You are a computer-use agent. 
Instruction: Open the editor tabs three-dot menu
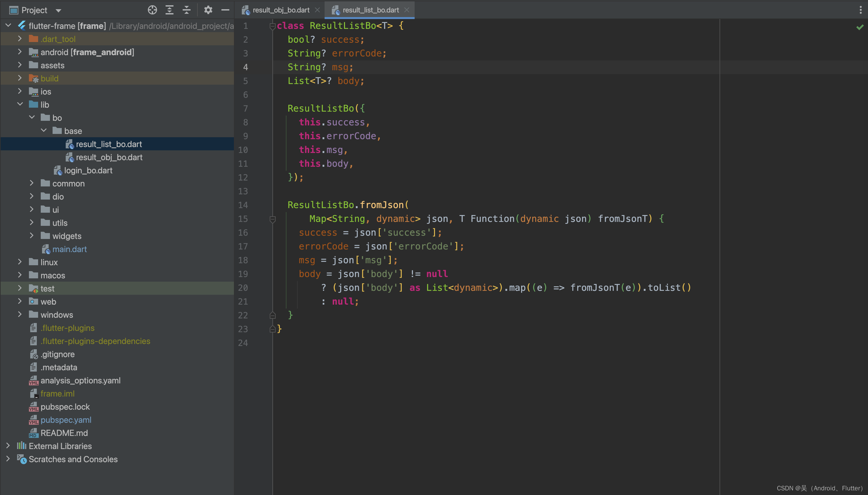[860, 10]
